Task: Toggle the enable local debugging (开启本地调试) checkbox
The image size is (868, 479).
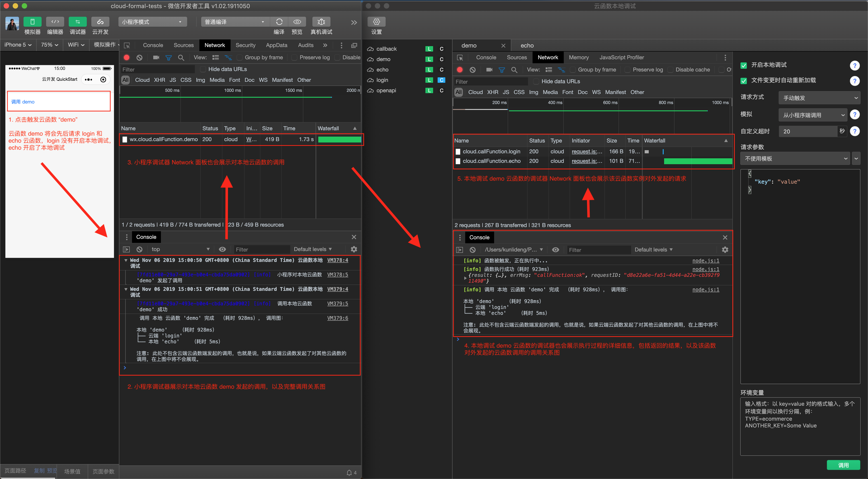Action: tap(744, 65)
